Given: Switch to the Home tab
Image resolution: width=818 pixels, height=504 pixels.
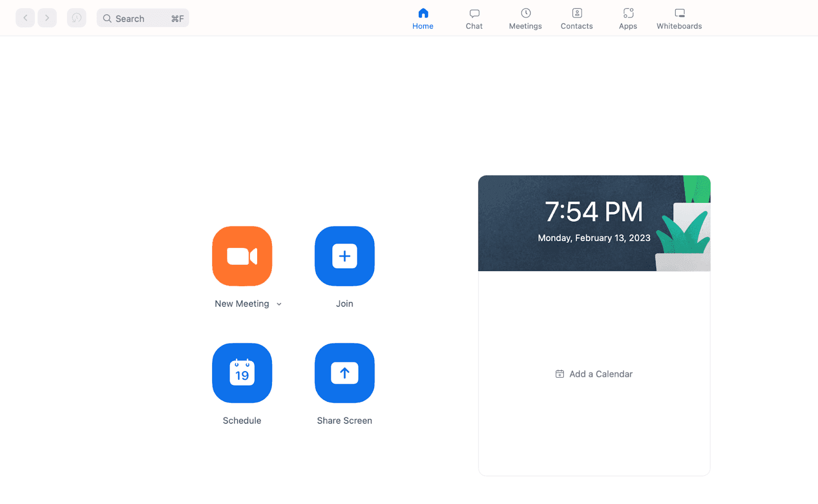Looking at the screenshot, I should pos(423,18).
